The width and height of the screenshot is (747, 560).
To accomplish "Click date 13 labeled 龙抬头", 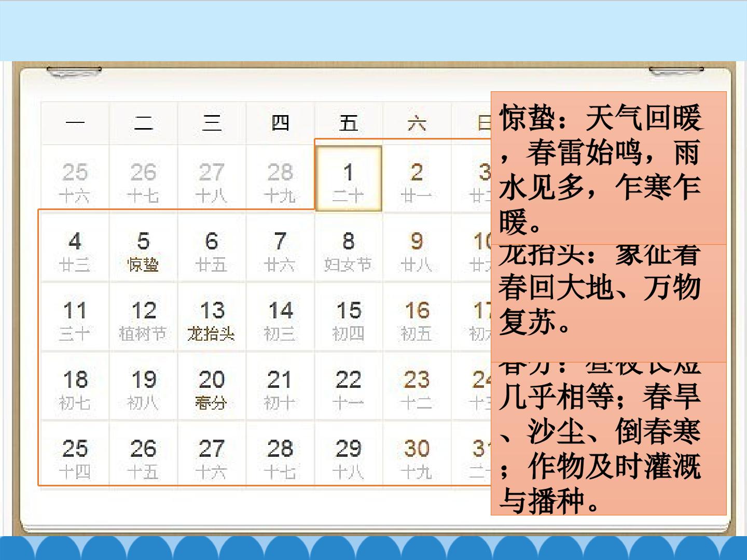I will 212,317.
